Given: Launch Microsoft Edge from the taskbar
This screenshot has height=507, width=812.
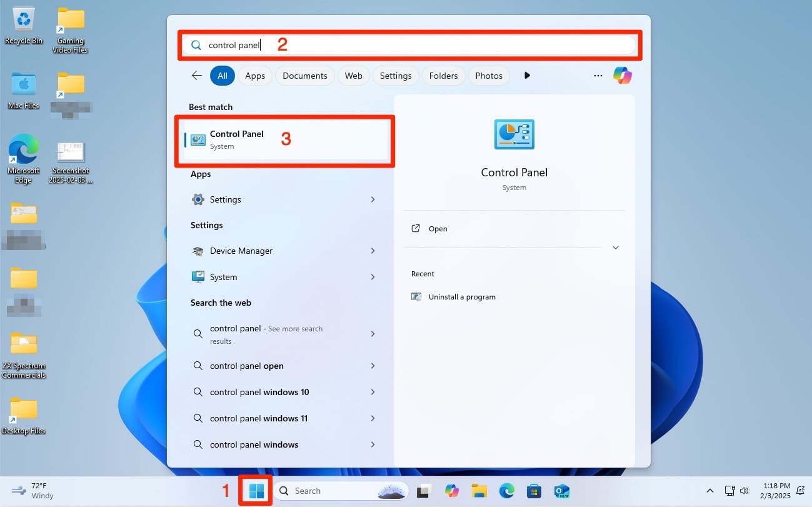Looking at the screenshot, I should point(507,491).
